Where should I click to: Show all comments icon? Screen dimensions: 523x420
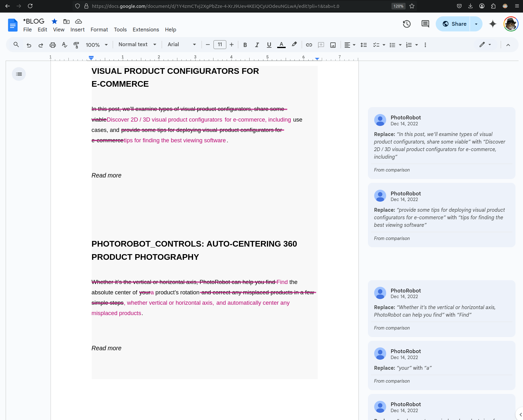click(425, 24)
